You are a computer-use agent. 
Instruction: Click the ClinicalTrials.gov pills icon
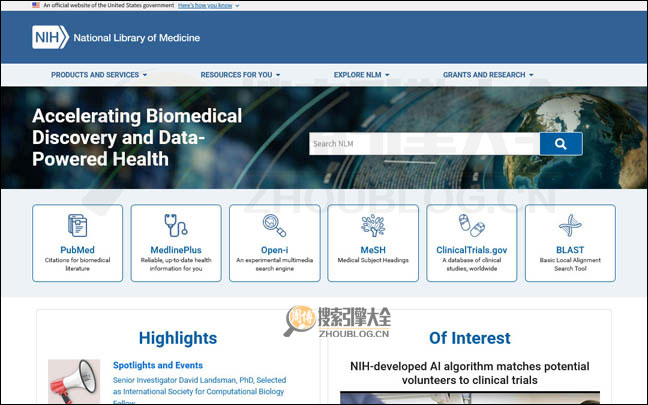[x=472, y=225]
